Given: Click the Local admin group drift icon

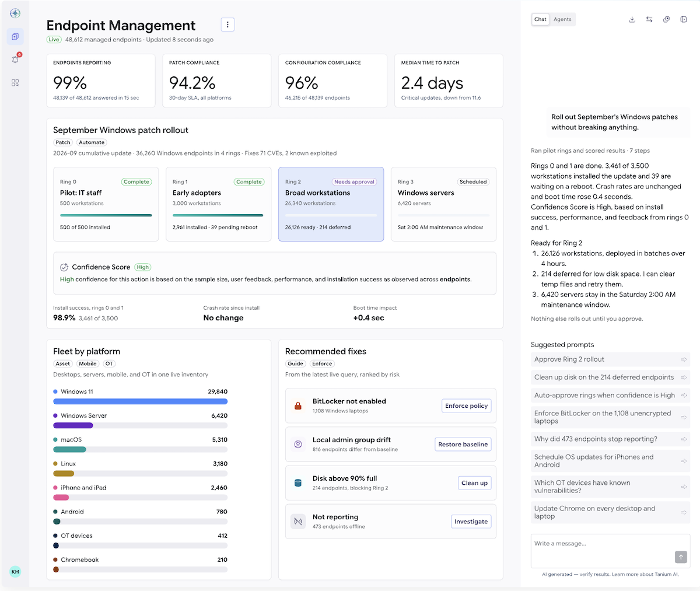Looking at the screenshot, I should pos(298,444).
